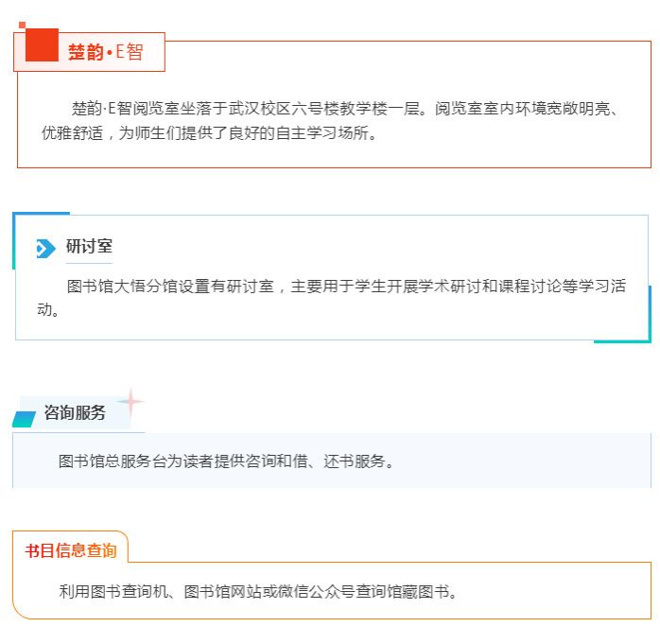Click the 研讨室 heading text
Viewport: 660px width, 644px height.
click(x=89, y=247)
